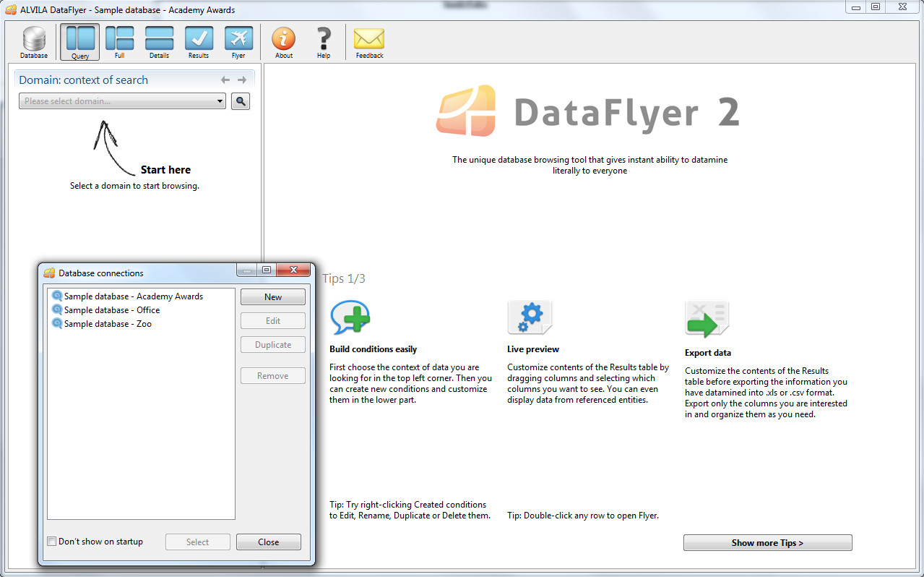The height and width of the screenshot is (577, 924).
Task: Click tip Double-click any row to open Flyer
Action: pyautogui.click(x=583, y=516)
